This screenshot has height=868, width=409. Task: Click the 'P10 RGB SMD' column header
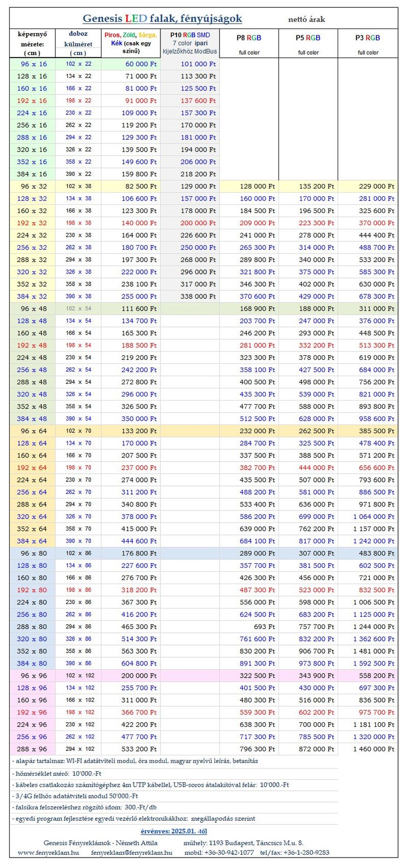tap(190, 44)
